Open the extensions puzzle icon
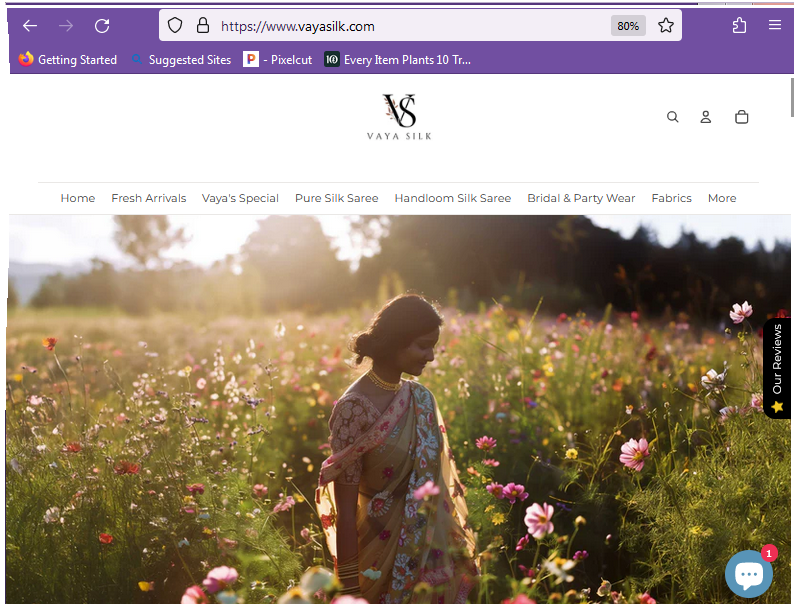This screenshot has width=794, height=610. click(x=739, y=25)
